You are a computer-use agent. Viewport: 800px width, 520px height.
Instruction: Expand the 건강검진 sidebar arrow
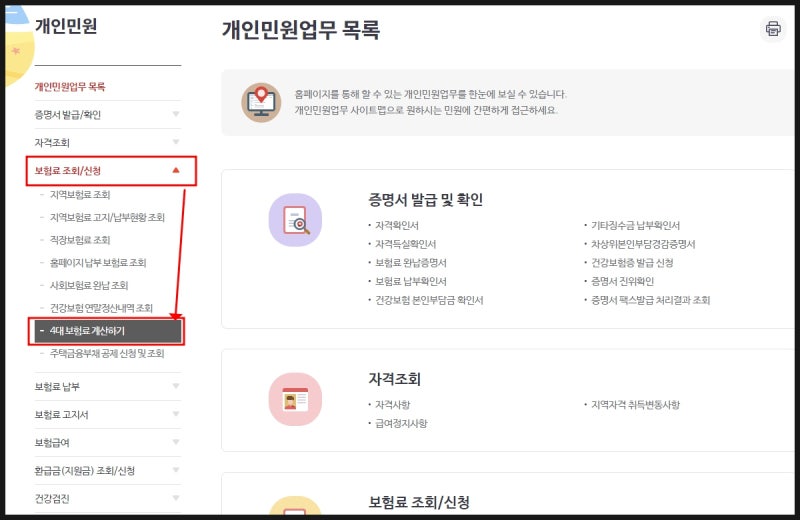coord(176,498)
